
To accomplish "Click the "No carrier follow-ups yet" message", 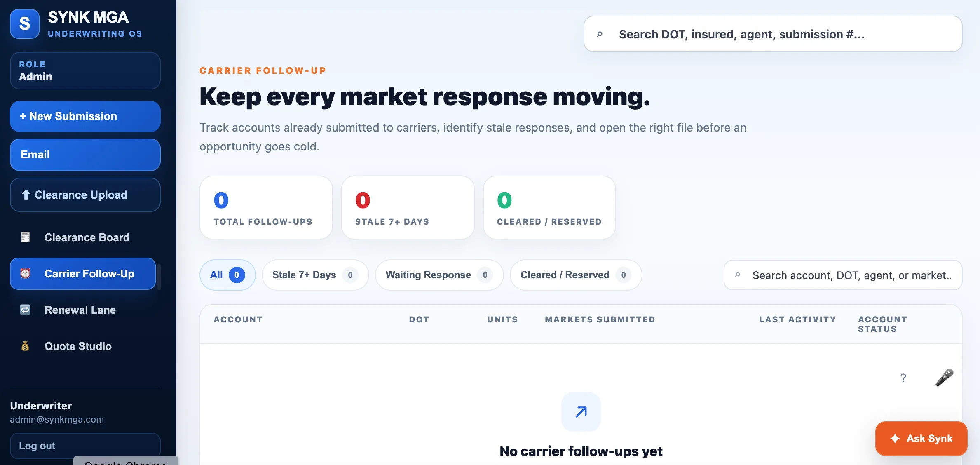I will click(581, 451).
